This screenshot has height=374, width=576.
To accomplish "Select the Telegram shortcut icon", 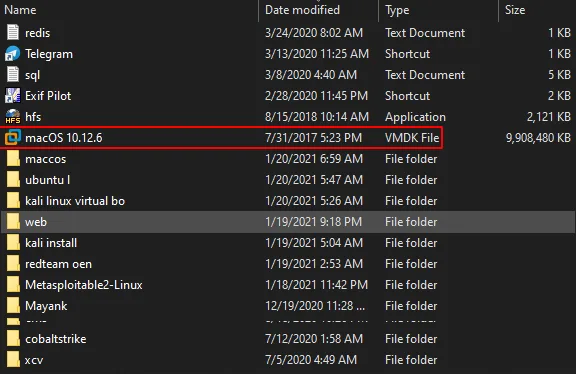I will click(x=13, y=54).
